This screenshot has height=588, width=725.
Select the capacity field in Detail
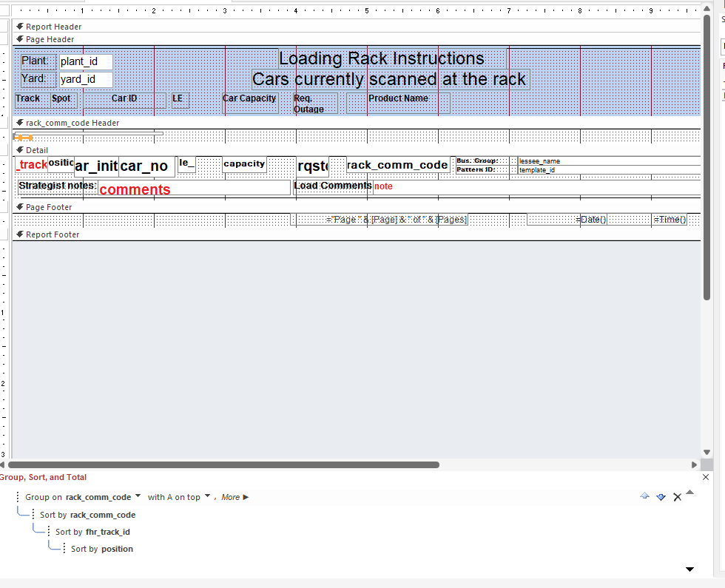pos(244,164)
